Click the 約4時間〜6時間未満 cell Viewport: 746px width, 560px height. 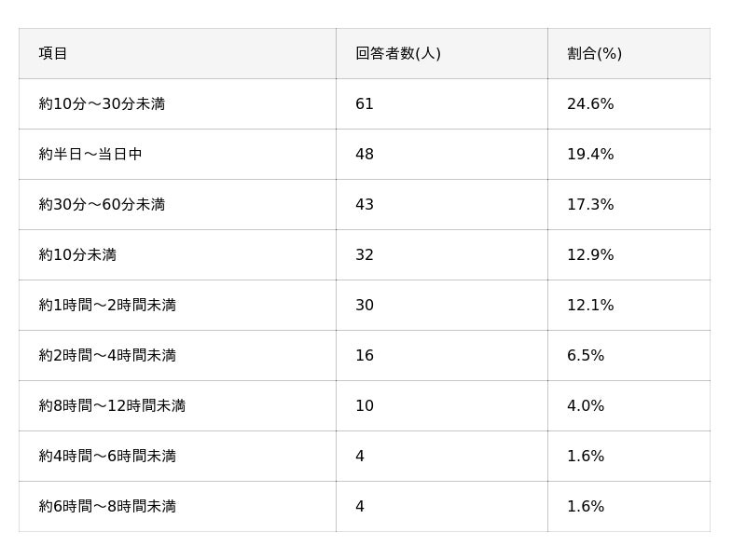107,457
